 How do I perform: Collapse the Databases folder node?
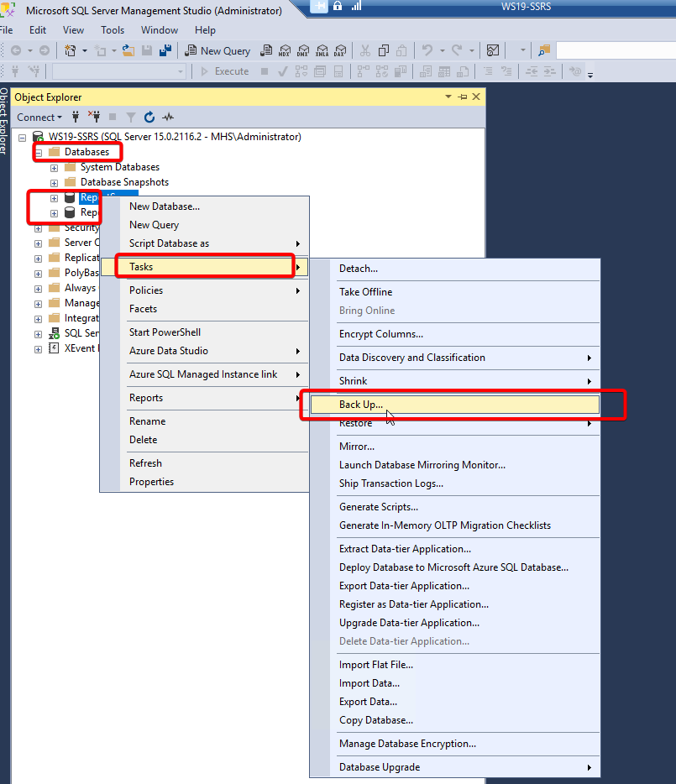pos(39,153)
